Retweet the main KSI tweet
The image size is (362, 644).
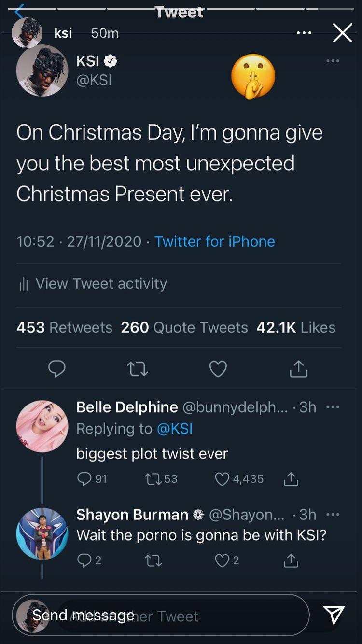click(137, 369)
